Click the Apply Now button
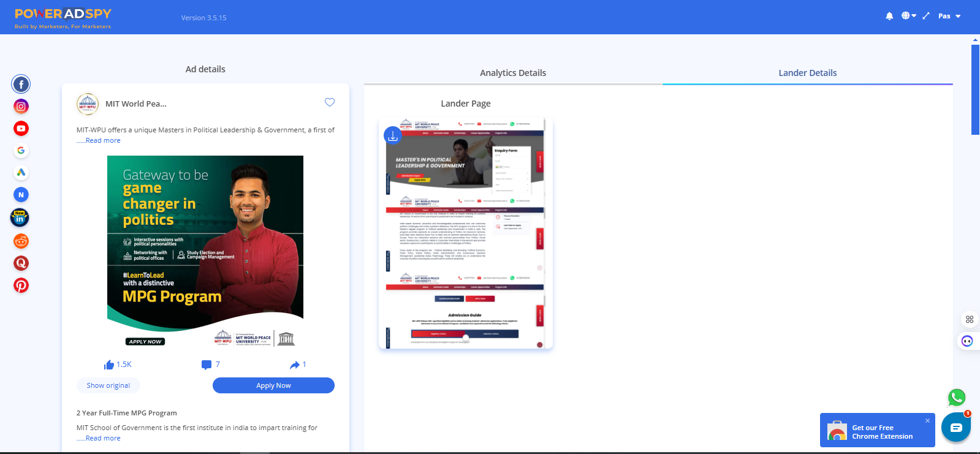Viewport: 980px width, 454px height. 273,385
